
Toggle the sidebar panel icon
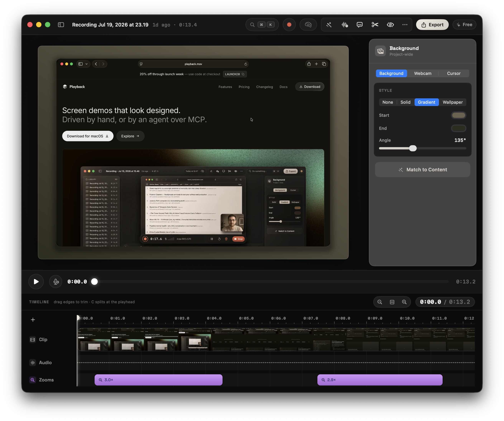61,25
